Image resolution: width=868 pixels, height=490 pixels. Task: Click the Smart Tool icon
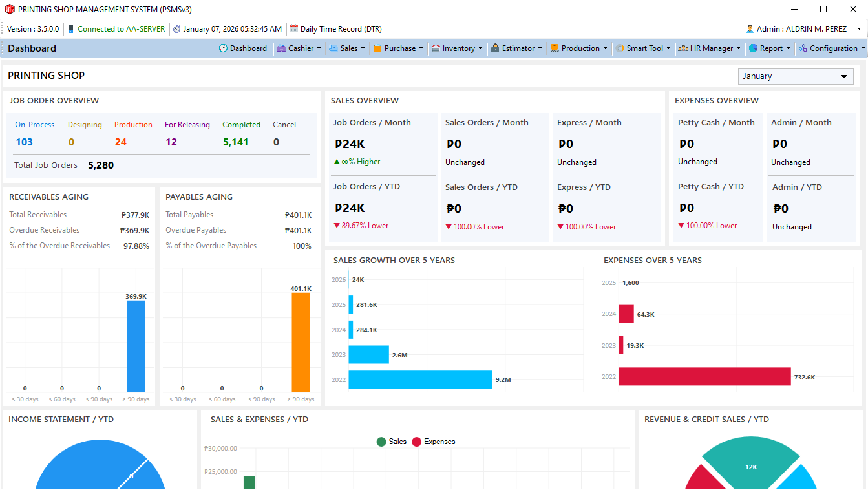620,48
